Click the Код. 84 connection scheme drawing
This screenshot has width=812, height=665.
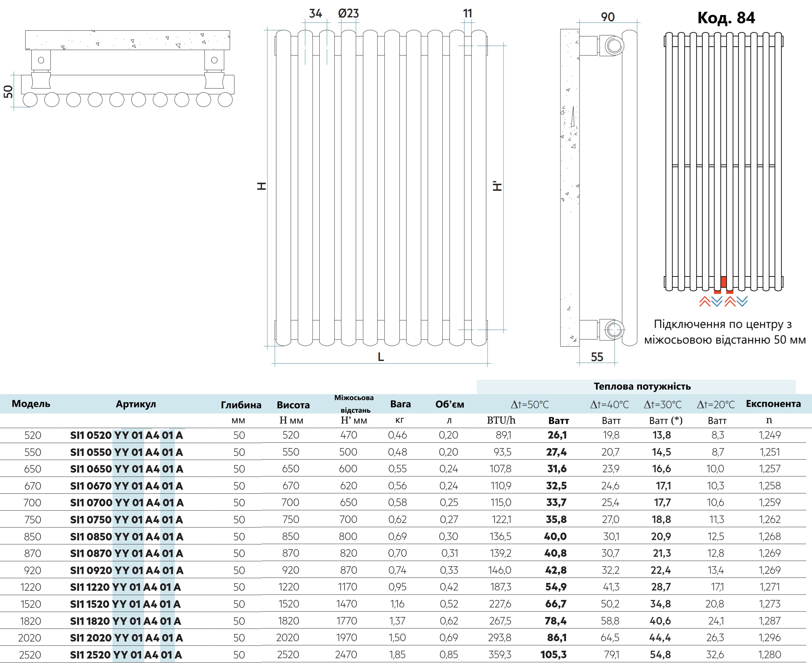pyautogui.click(x=723, y=162)
